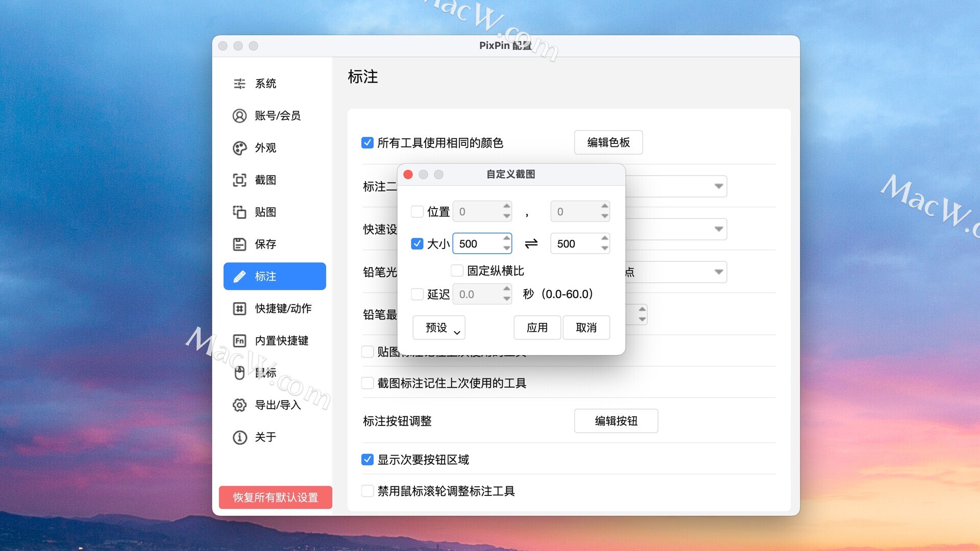Viewport: 980px width, 551px height.
Task: Open the 导出/导入 settings page
Action: point(277,405)
